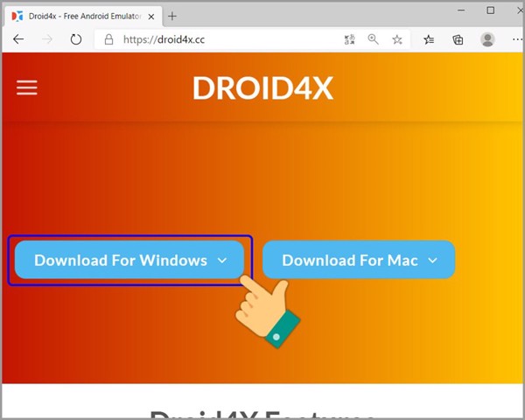Viewport: 525px width, 420px height.
Task: Go back to the previous page
Action: click(x=18, y=39)
